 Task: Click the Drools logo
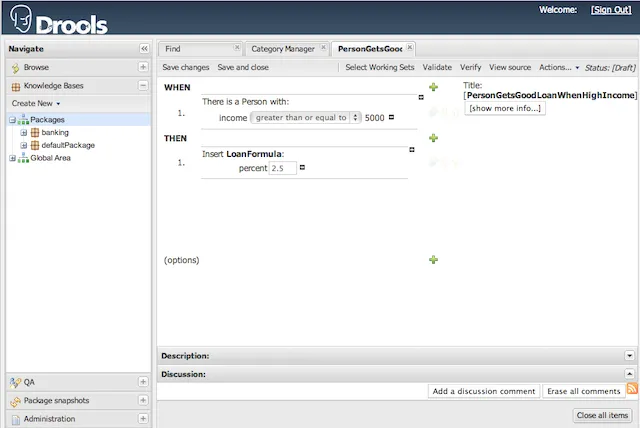coord(59,19)
